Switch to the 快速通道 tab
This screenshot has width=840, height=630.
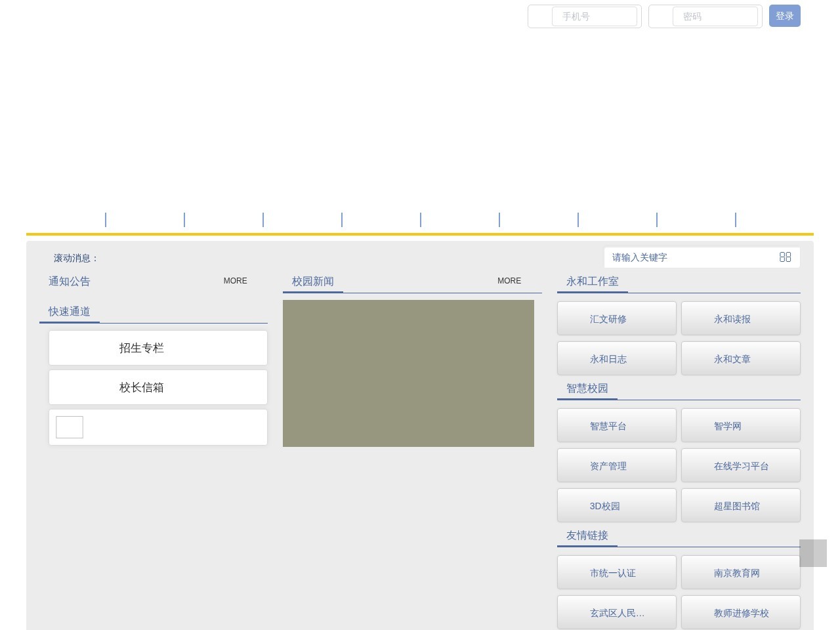pos(69,311)
